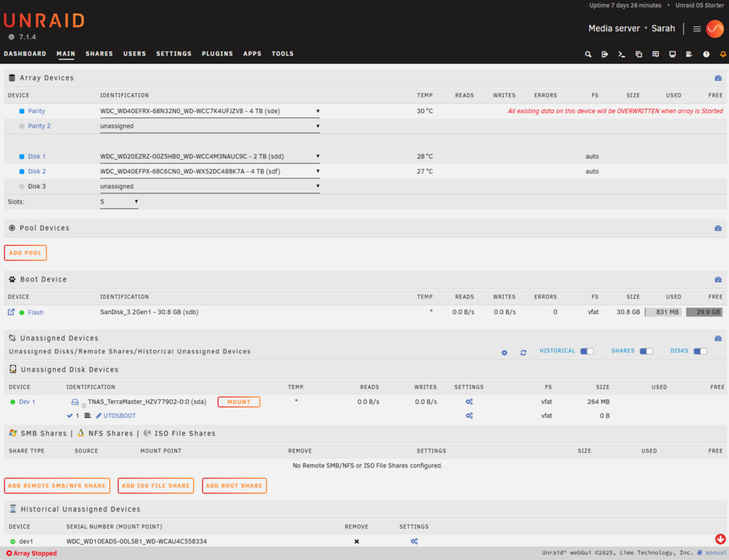Open the Disk 1 link

coord(36,157)
